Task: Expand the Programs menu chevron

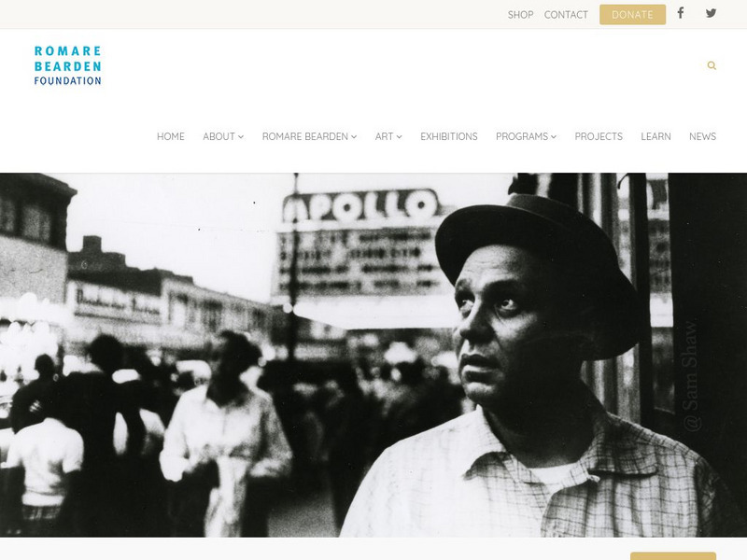Action: point(554,136)
